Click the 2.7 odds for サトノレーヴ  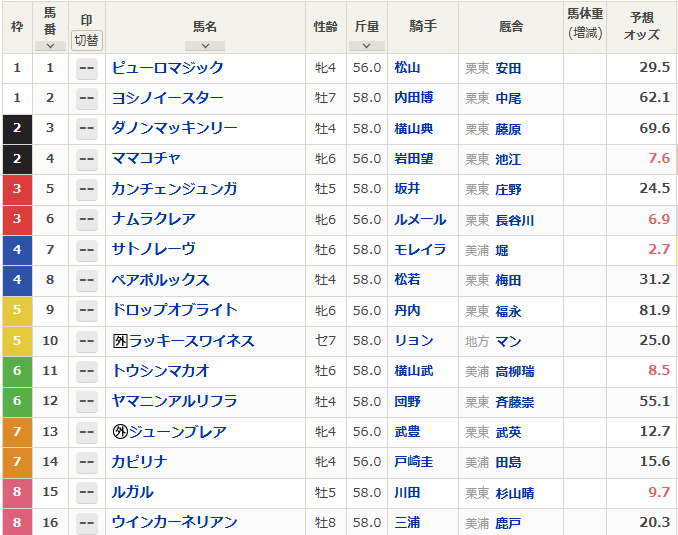[x=658, y=250]
